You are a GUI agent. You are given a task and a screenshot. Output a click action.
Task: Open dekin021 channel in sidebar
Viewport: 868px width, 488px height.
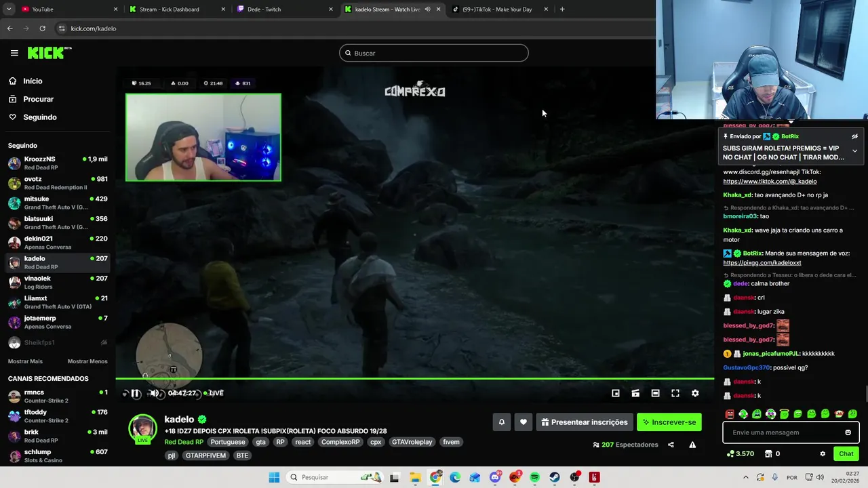(57, 243)
